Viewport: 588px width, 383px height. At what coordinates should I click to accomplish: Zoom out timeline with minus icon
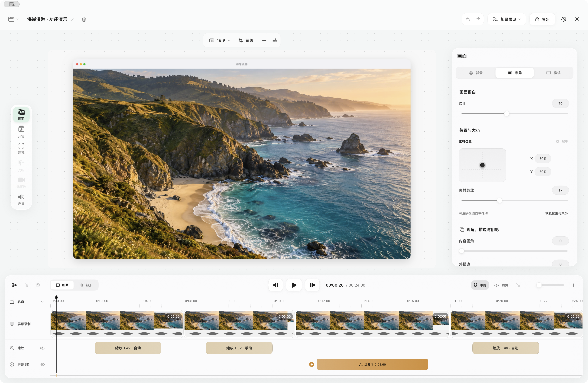530,285
